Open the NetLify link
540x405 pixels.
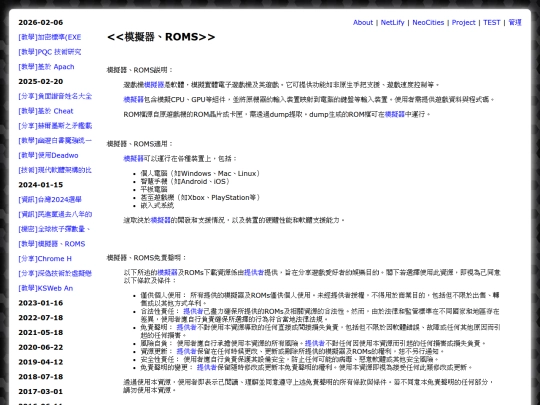(x=392, y=22)
